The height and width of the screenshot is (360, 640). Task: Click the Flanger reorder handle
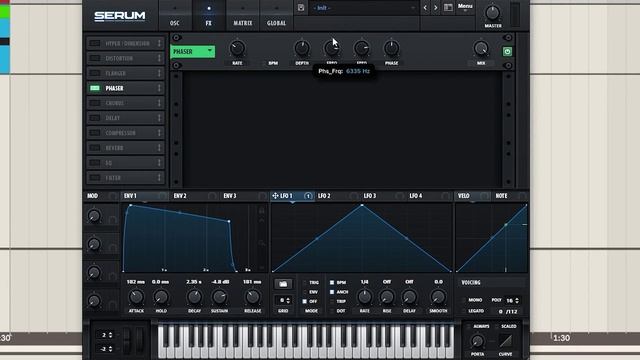[x=159, y=73]
